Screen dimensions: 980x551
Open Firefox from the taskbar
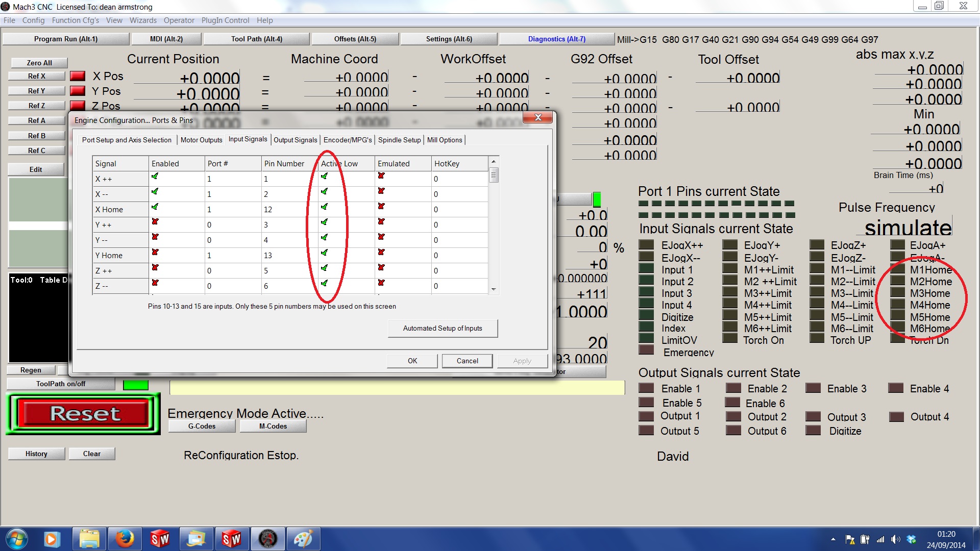(x=124, y=539)
